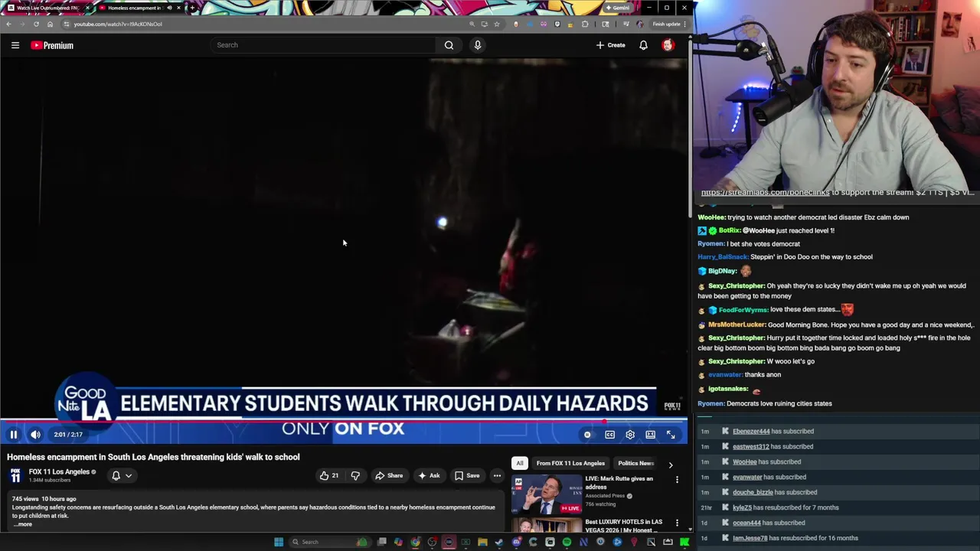Open the YouTube hamburger guide menu
980x551 pixels.
[x=15, y=45]
